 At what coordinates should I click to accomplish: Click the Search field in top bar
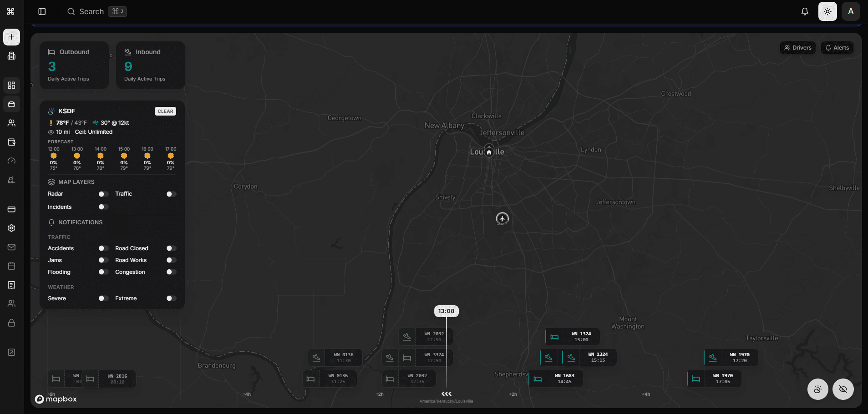[x=96, y=11]
